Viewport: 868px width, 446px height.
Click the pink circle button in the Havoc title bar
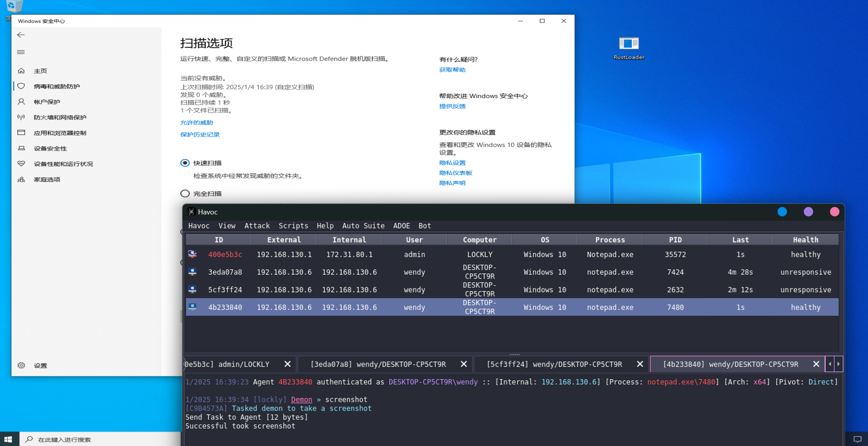[x=834, y=212]
